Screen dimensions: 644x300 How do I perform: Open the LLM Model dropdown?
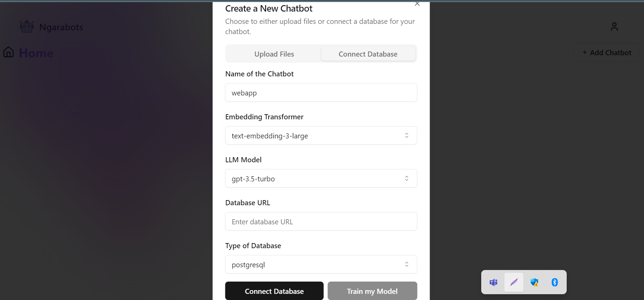(x=321, y=179)
